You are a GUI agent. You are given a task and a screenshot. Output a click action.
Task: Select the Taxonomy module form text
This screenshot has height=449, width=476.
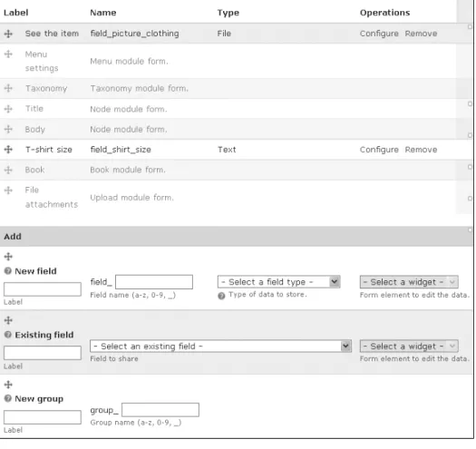tap(140, 88)
